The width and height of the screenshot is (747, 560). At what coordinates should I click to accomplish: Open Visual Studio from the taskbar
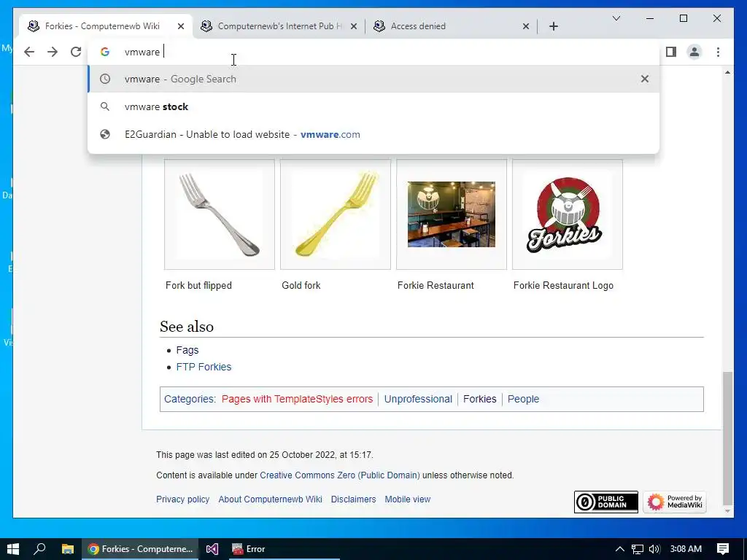212,548
